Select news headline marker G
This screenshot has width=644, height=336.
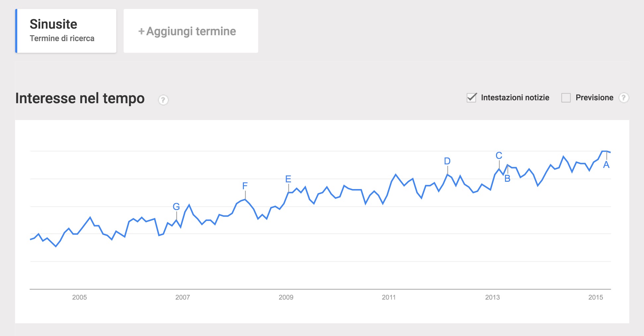click(x=176, y=207)
